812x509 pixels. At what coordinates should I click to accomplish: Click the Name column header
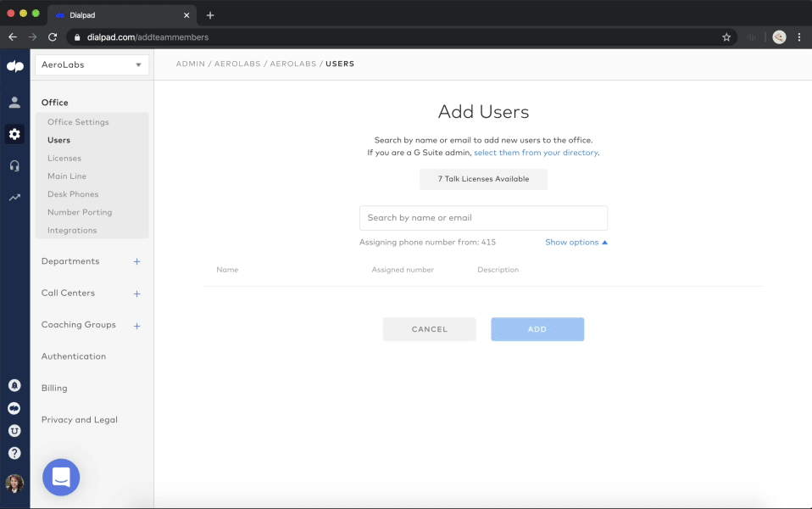[x=227, y=270]
